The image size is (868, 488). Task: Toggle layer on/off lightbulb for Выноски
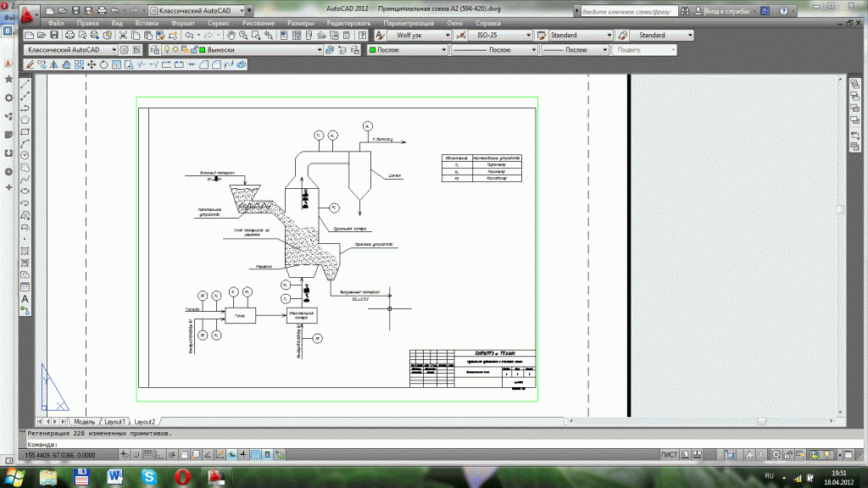(167, 50)
